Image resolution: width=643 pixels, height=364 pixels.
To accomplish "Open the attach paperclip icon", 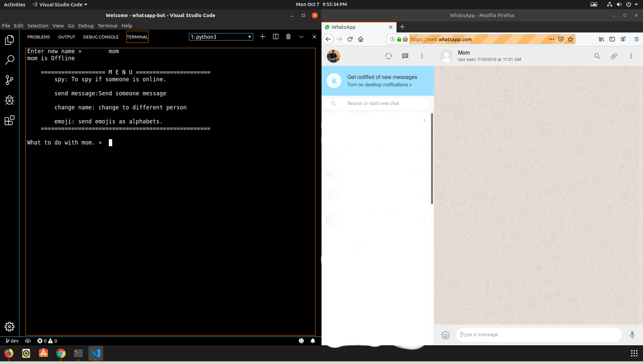I will pos(614,56).
